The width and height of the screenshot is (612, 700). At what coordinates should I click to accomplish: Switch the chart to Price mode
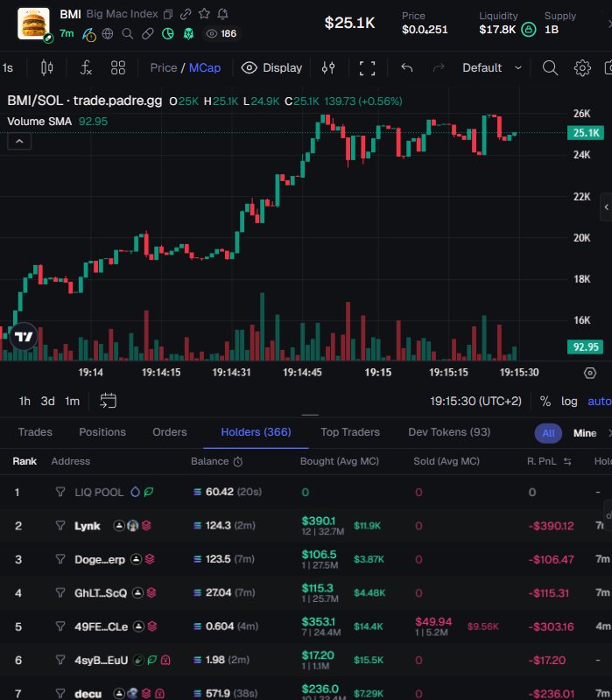tap(164, 68)
